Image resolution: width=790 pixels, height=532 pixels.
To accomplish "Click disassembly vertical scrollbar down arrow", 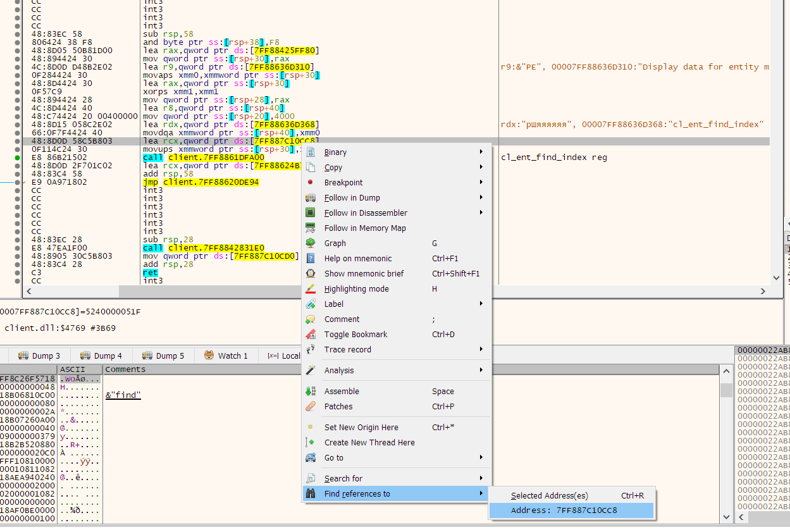I will tap(777, 278).
